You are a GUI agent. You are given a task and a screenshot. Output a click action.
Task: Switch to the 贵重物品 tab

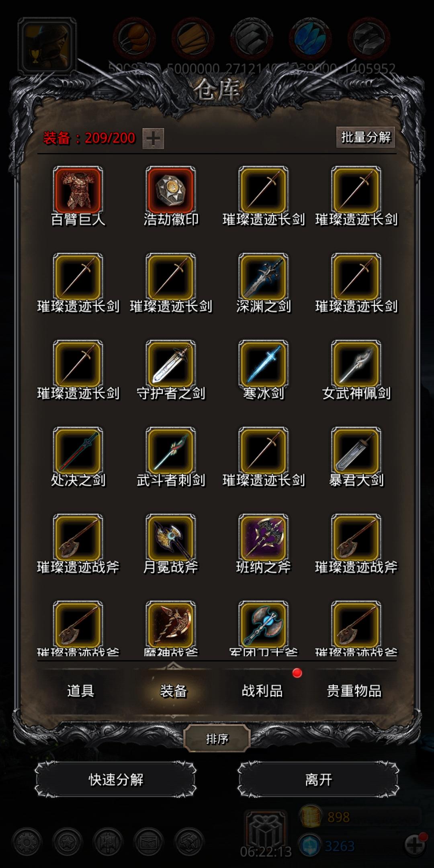354,691
